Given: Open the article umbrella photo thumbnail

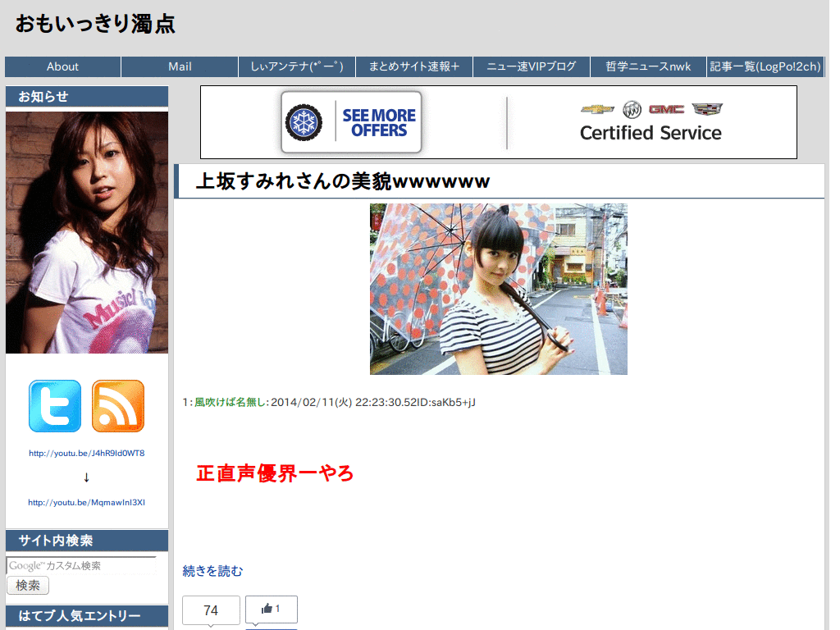Looking at the screenshot, I should click(498, 289).
